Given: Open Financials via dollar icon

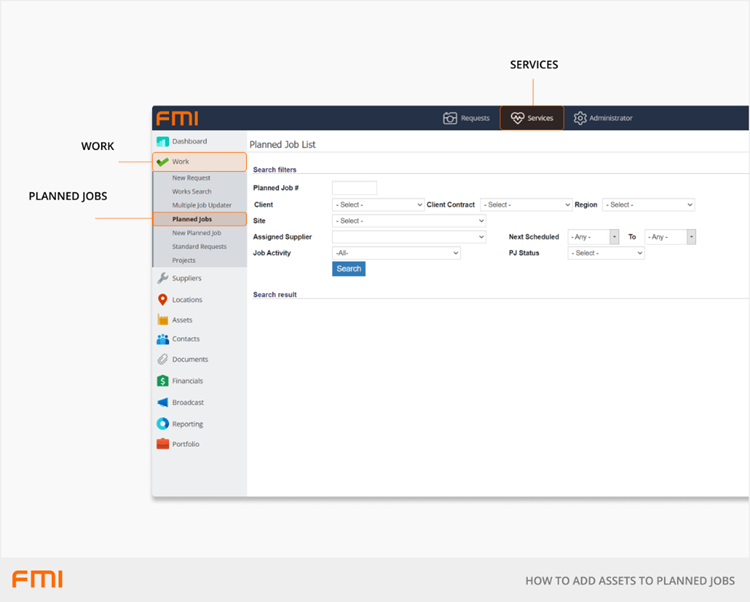Looking at the screenshot, I should coord(162,381).
